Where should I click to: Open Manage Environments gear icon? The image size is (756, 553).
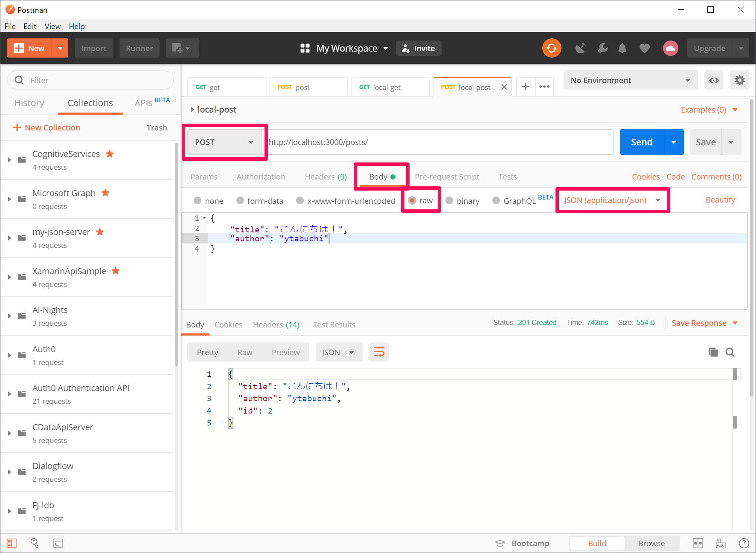tap(740, 80)
